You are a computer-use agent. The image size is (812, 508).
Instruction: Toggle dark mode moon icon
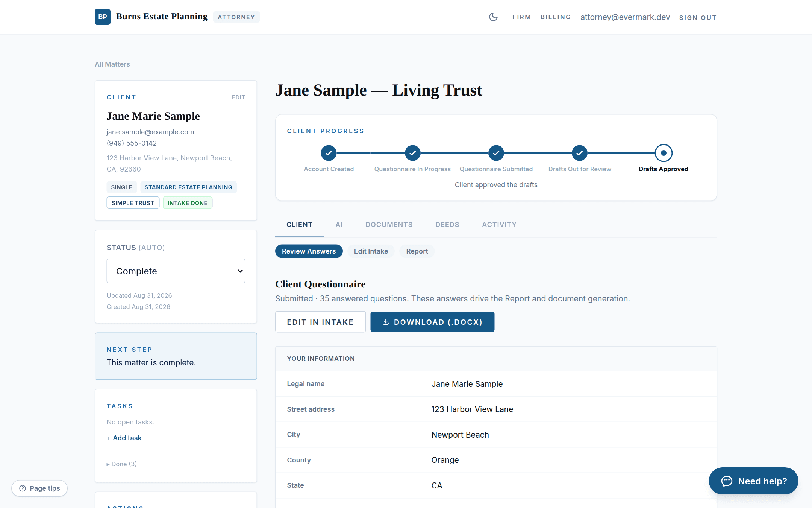[x=493, y=17]
